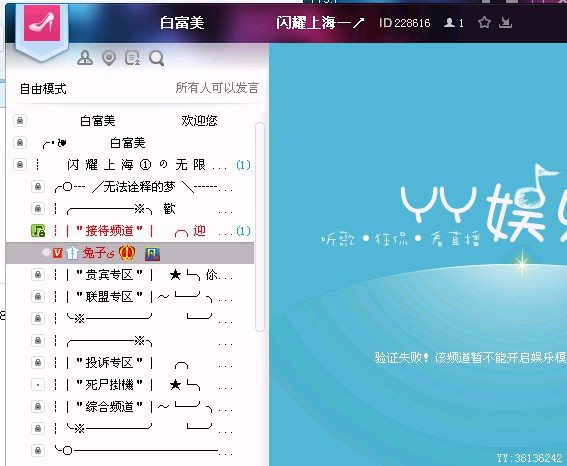This screenshot has width=567, height=466.
Task: Click lock icon beside 贵宾专区
Action: coord(38,275)
